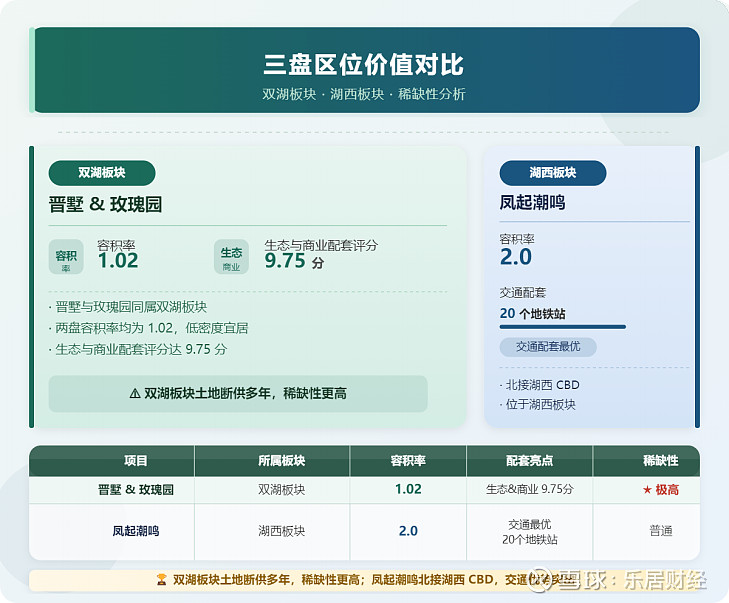Click the 20 个地铁站 text
Viewport: 729px width, 603px height.
click(x=533, y=314)
